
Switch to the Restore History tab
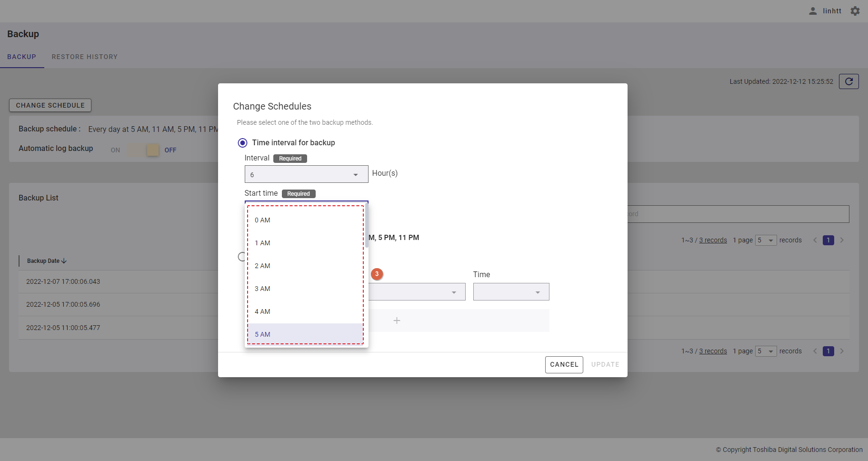click(84, 57)
